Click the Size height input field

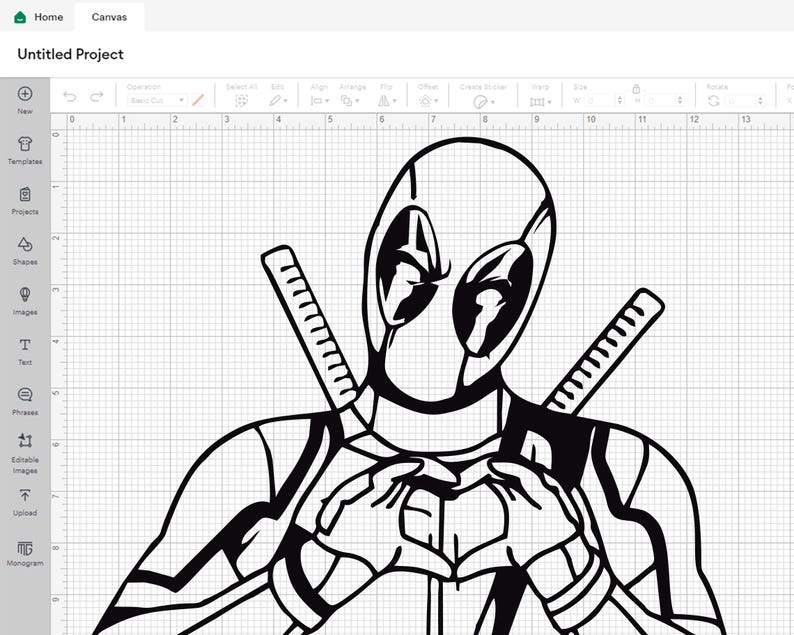point(660,100)
